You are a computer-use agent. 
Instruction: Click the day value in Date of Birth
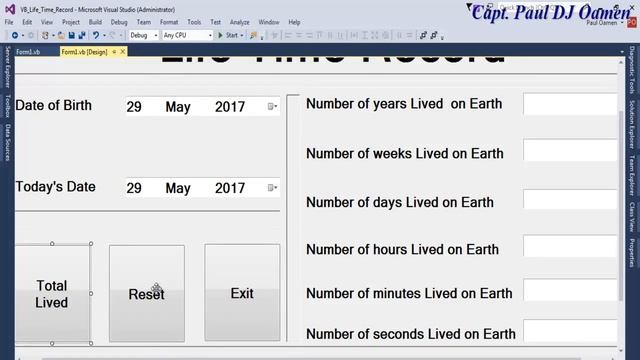click(x=134, y=107)
